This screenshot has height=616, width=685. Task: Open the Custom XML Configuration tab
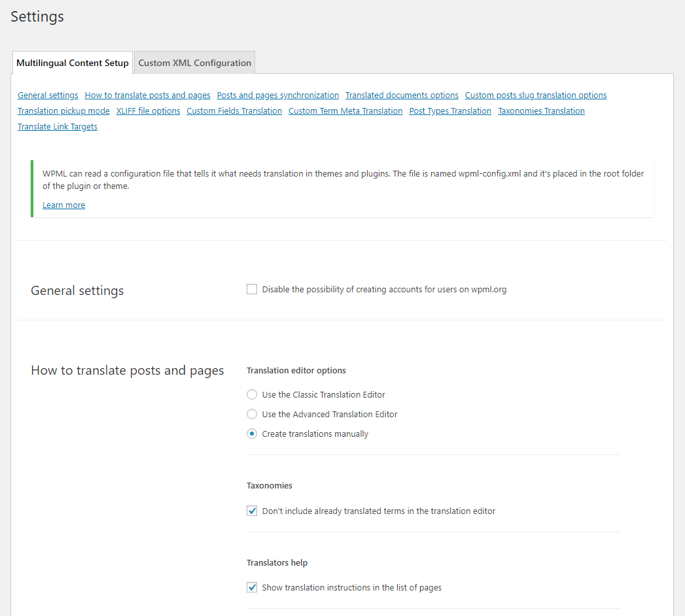[195, 63]
